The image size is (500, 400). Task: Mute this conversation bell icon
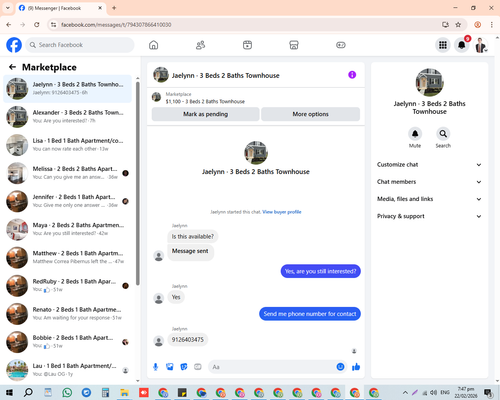415,134
